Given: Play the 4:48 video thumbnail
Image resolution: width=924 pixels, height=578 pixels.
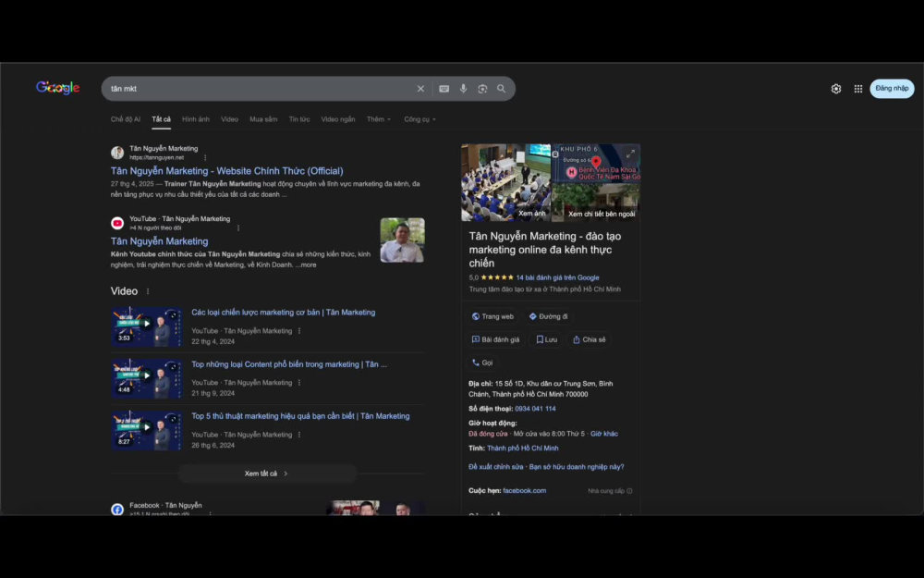Looking at the screenshot, I should point(146,378).
